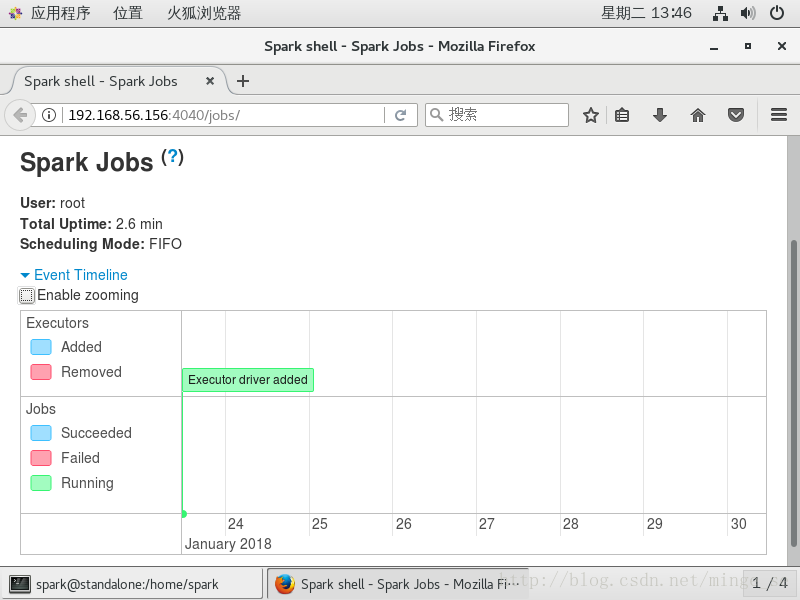Click the User root text
Screen dimensions: 800x600
[x=53, y=203]
